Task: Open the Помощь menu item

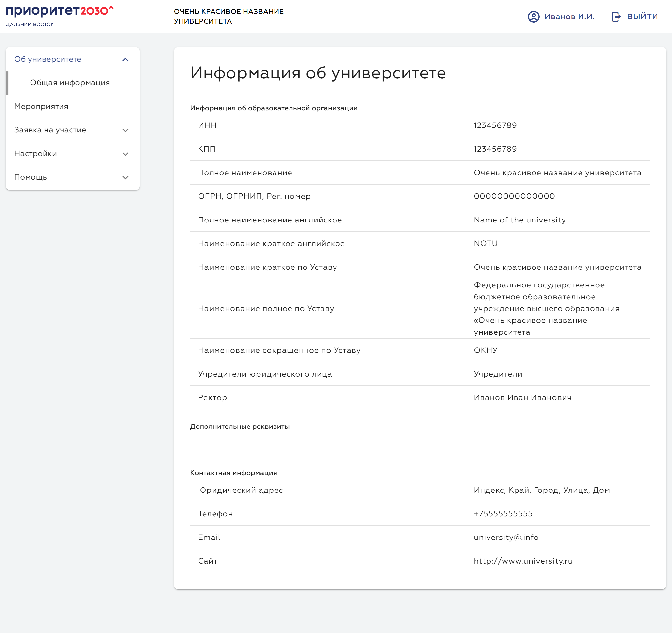Action: click(31, 177)
